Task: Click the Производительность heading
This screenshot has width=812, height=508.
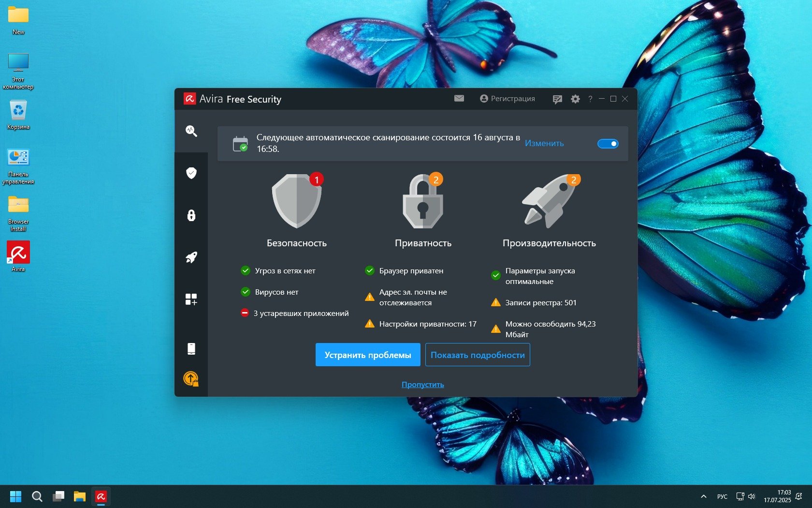Action: pyautogui.click(x=550, y=243)
